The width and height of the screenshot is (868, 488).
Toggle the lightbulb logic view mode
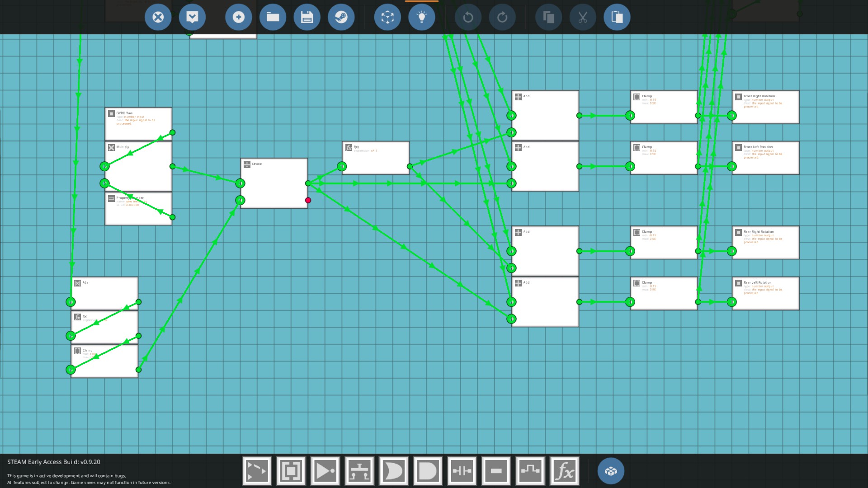422,17
